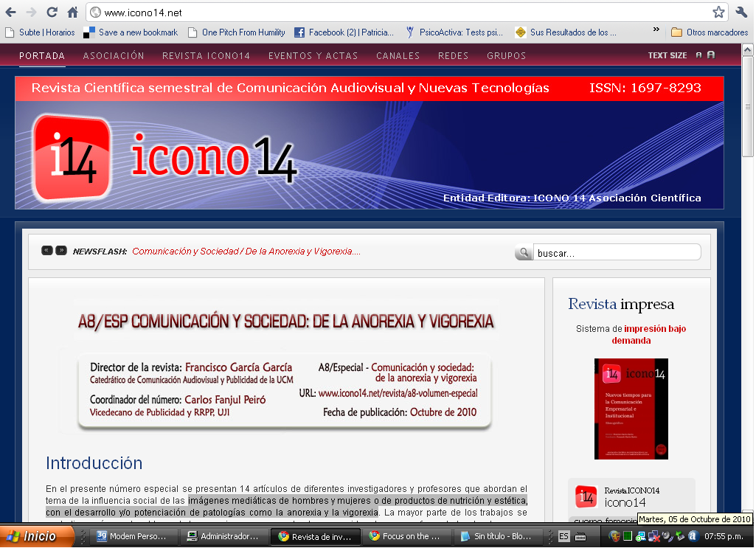Click the 'Octubre de 2010' publication date
Viewport: 756px width, 548px height.
click(x=443, y=412)
